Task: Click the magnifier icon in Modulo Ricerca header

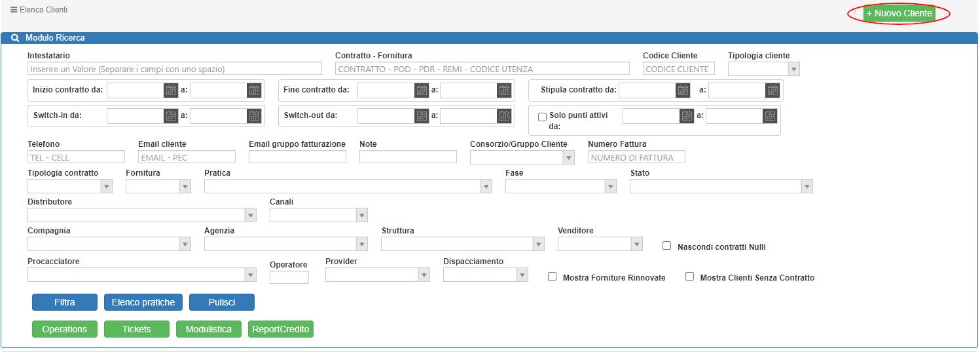Action: click(x=15, y=38)
